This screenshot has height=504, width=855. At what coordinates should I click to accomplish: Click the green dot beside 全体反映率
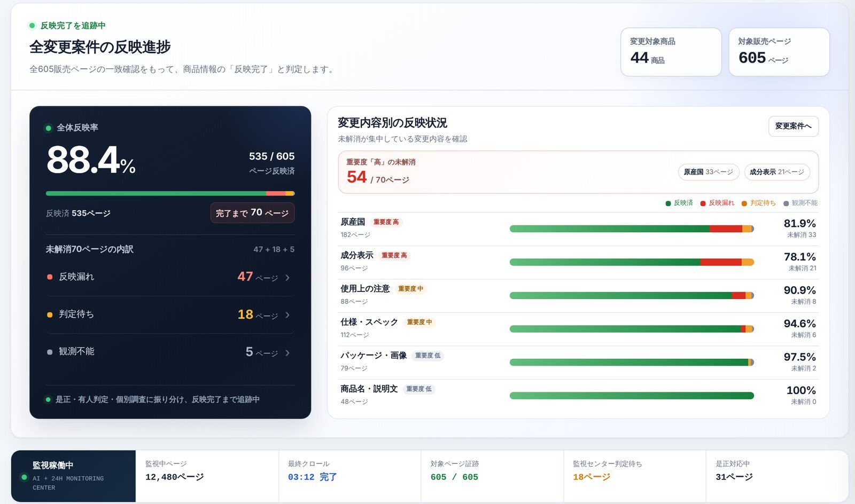(49, 128)
